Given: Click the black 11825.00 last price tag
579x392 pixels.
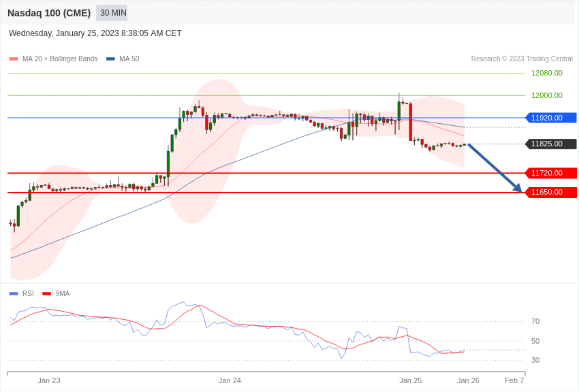Looking at the screenshot, I should [x=551, y=144].
